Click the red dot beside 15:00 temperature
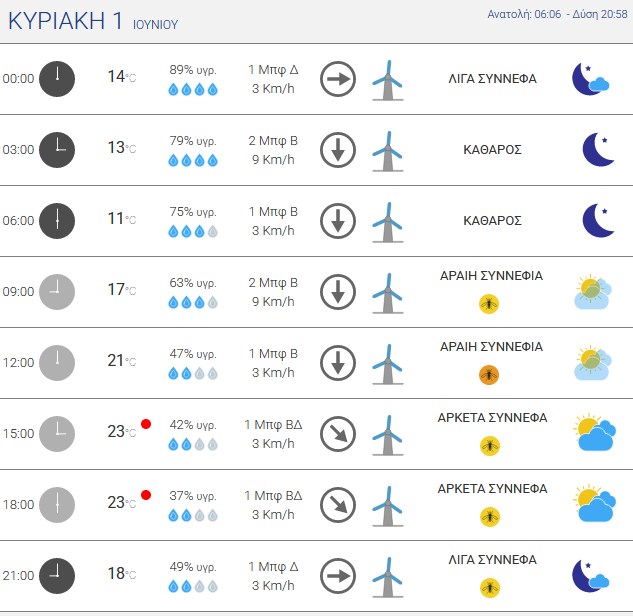 pyautogui.click(x=146, y=424)
